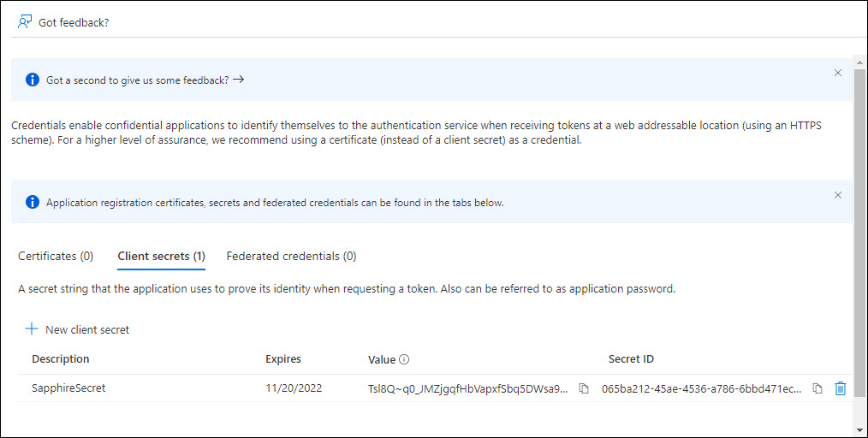Open the Federated credentials (0) tab

point(291,256)
